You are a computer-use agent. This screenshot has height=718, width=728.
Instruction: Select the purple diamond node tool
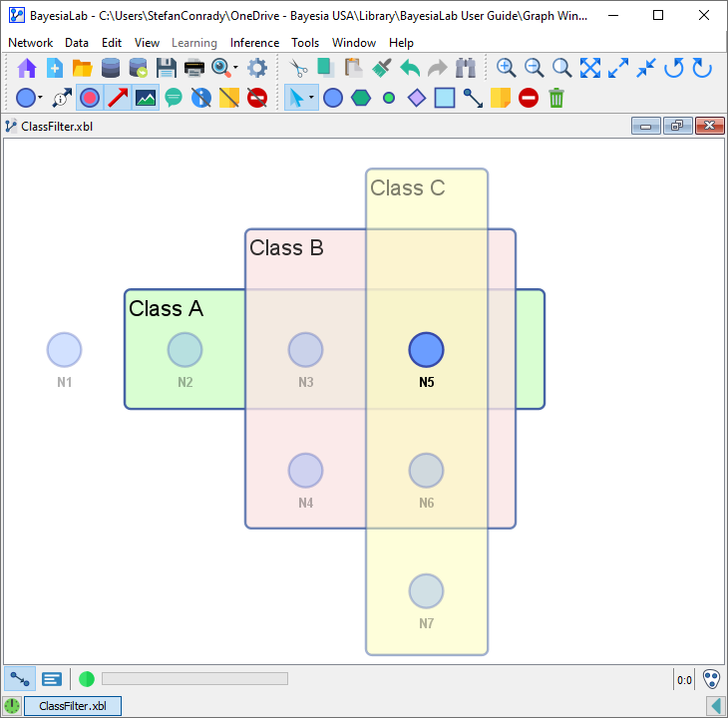pos(417,98)
